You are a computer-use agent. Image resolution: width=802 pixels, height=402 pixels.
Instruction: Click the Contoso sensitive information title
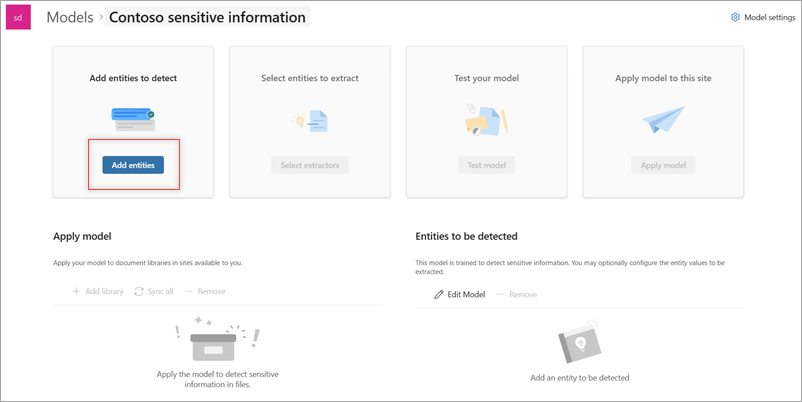click(206, 17)
